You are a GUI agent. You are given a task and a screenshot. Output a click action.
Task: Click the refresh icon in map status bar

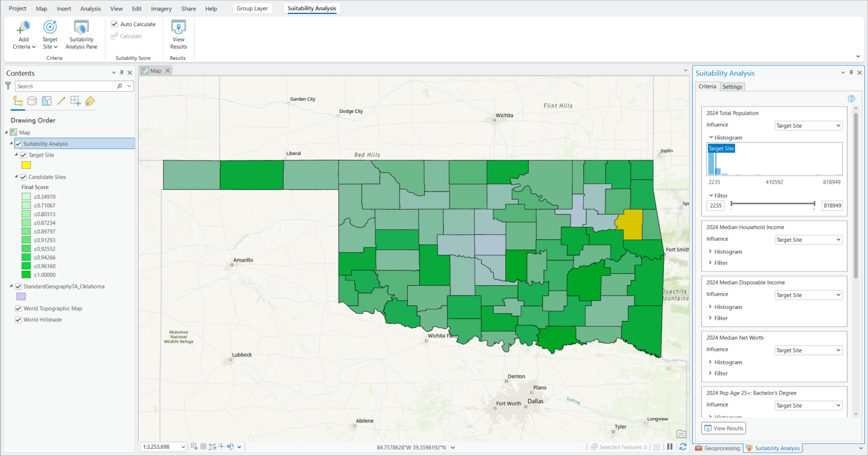(683, 447)
